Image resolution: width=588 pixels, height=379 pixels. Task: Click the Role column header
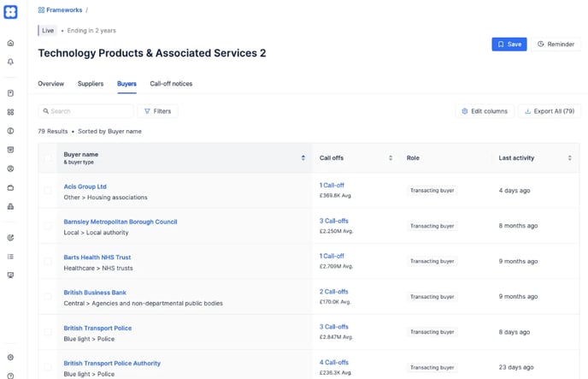(413, 158)
